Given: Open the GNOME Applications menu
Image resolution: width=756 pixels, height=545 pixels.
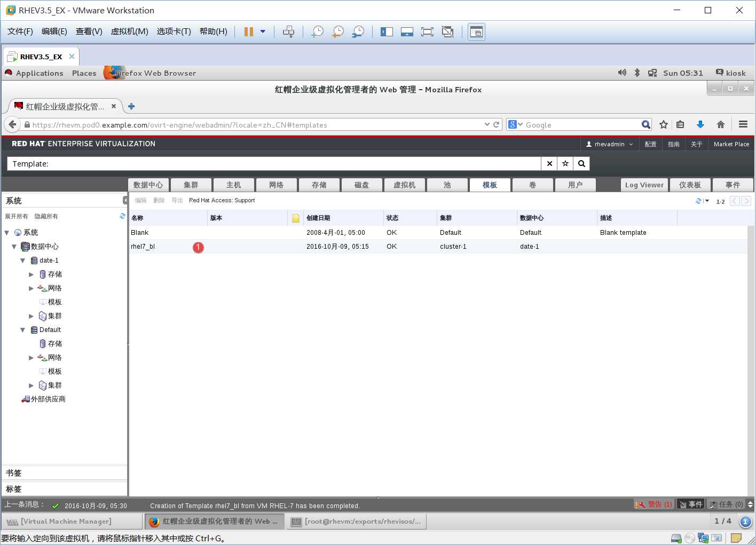Looking at the screenshot, I should pyautogui.click(x=40, y=73).
